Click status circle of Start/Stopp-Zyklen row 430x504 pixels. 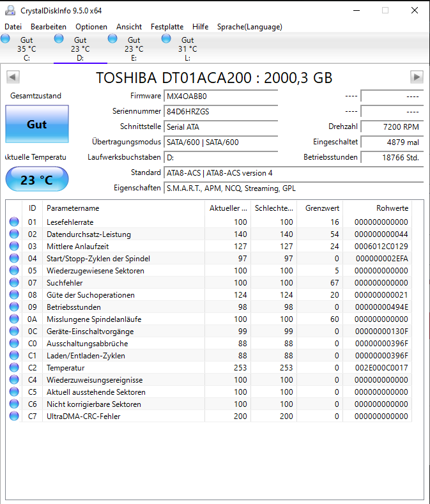[14, 258]
